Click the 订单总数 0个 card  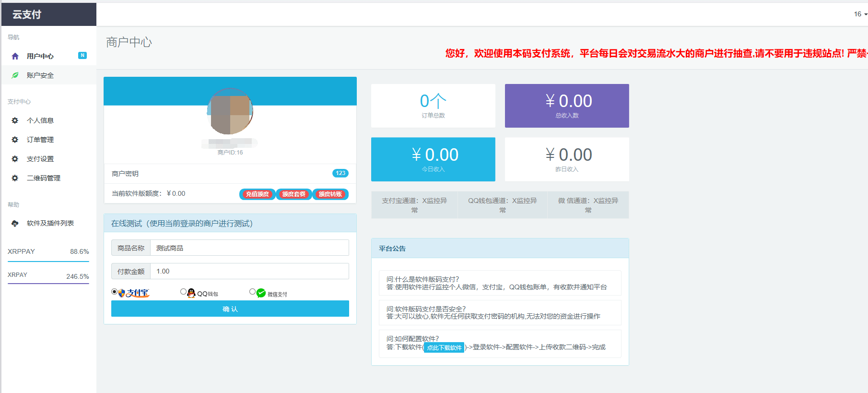pos(433,106)
